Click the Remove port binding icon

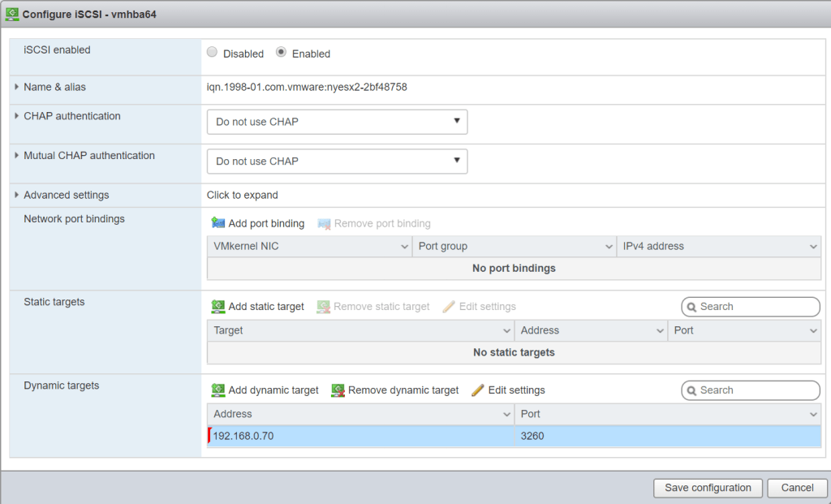pos(325,223)
